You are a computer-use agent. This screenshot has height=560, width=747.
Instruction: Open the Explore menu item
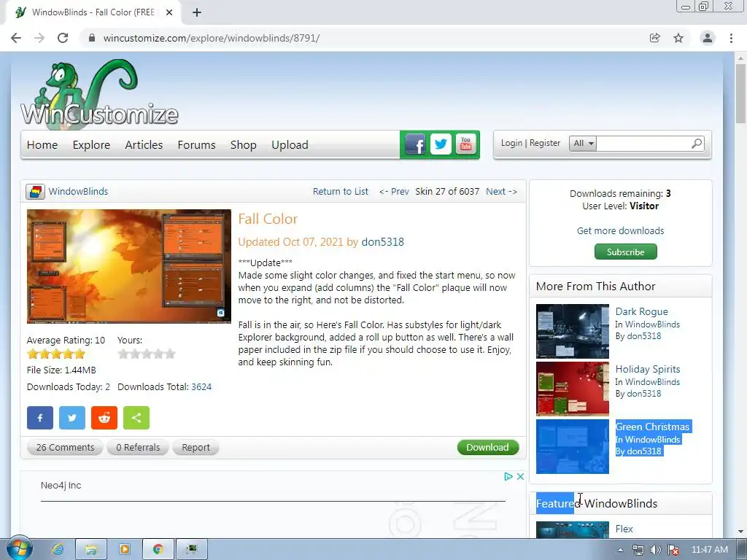click(91, 145)
